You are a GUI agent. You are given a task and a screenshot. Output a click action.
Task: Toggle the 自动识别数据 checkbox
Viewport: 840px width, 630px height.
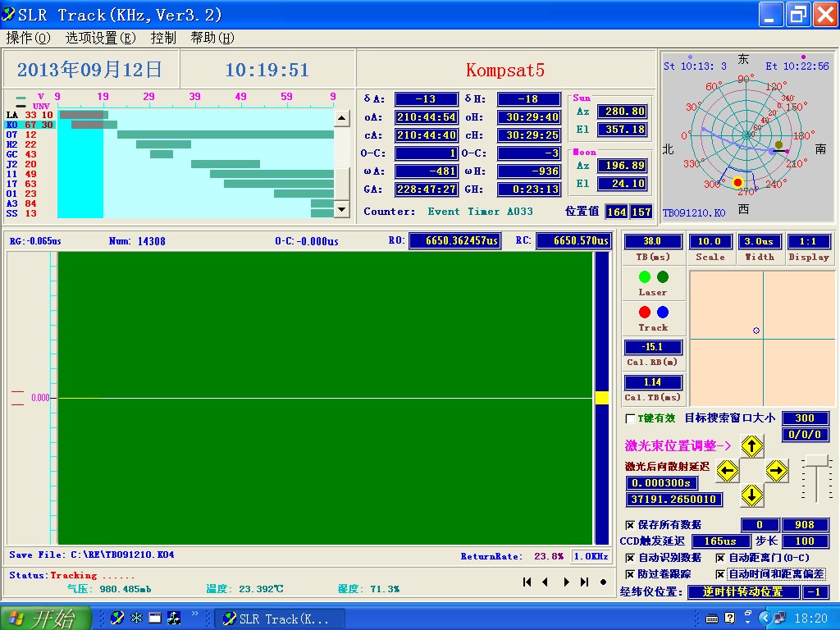(x=630, y=558)
